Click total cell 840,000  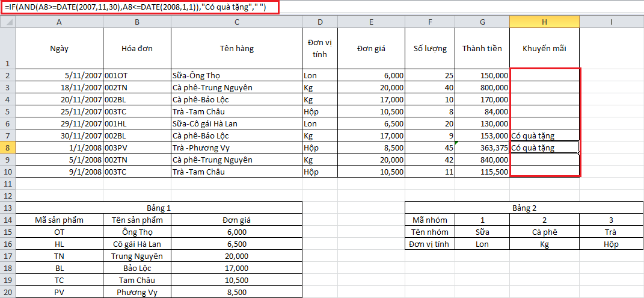(482, 160)
